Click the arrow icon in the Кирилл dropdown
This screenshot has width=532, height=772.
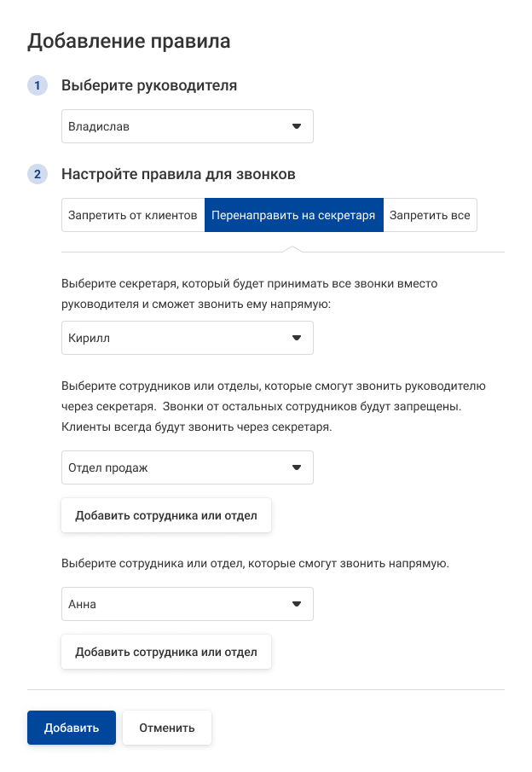(297, 338)
